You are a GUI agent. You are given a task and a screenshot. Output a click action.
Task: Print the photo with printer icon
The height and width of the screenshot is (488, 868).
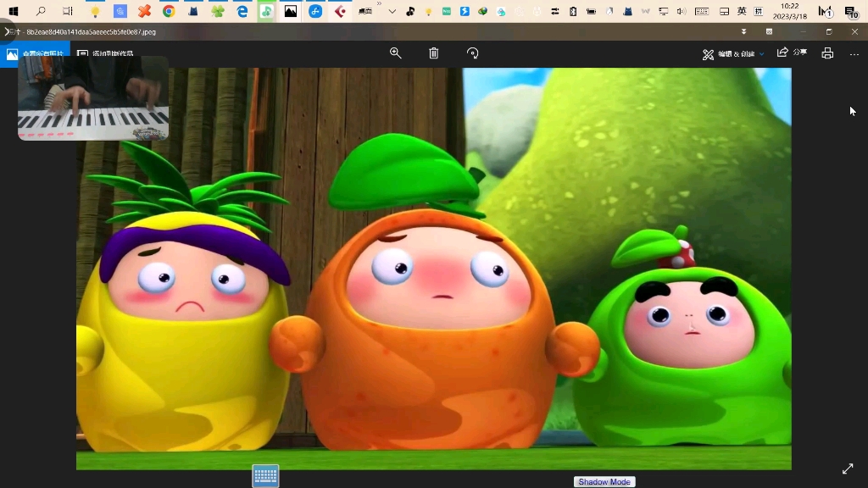point(827,53)
